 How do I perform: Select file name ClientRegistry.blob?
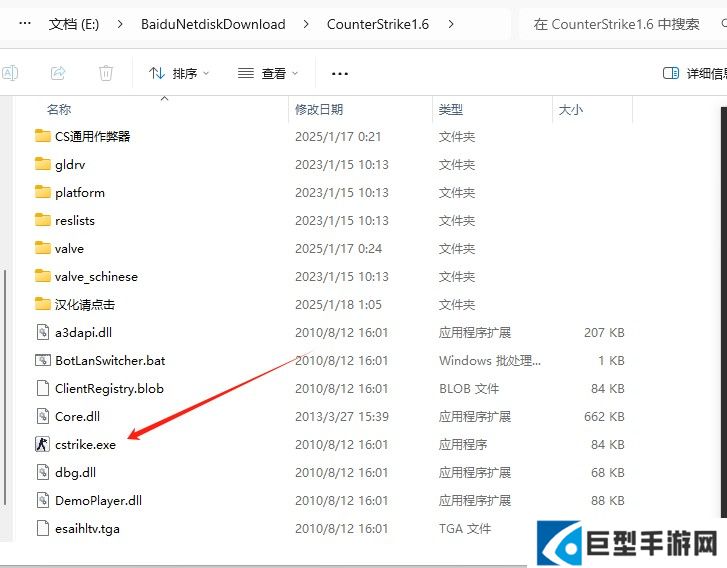pyautogui.click(x=109, y=389)
